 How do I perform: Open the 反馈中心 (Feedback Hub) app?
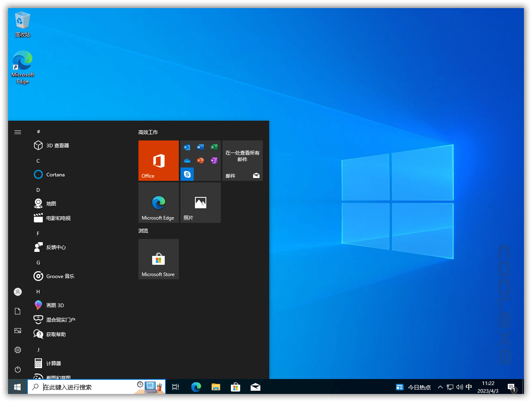(55, 247)
